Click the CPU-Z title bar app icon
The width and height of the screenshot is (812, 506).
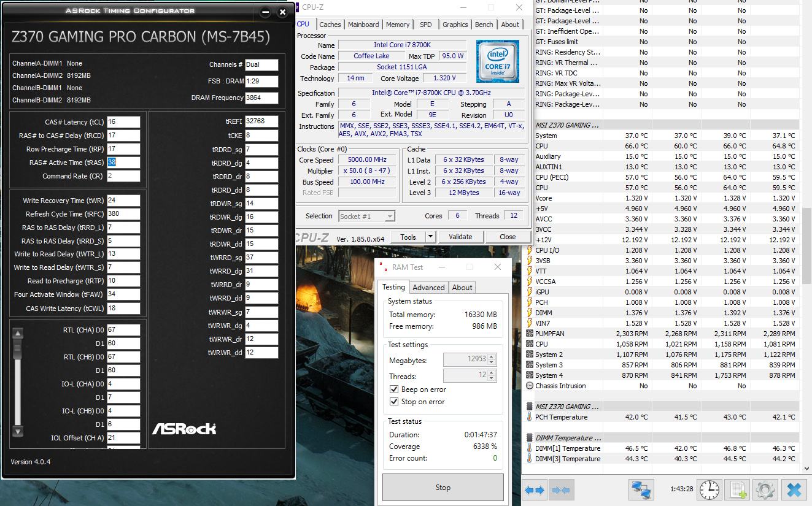(298, 7)
